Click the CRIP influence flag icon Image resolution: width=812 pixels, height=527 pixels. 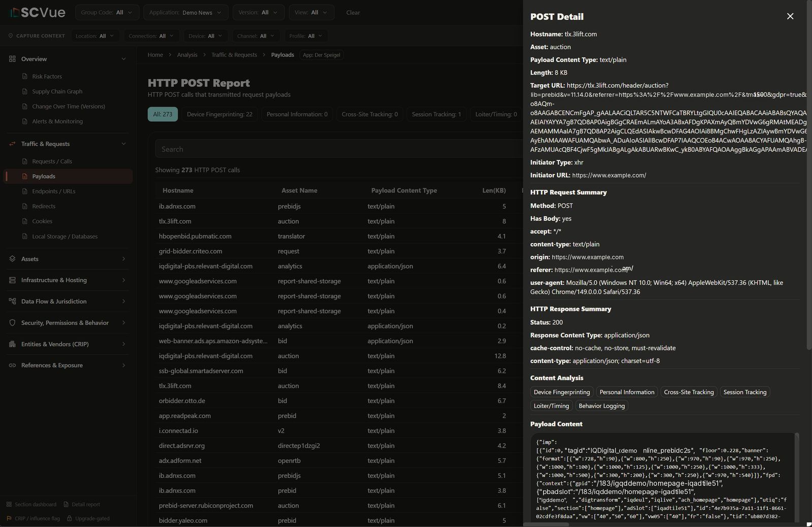click(x=9, y=518)
